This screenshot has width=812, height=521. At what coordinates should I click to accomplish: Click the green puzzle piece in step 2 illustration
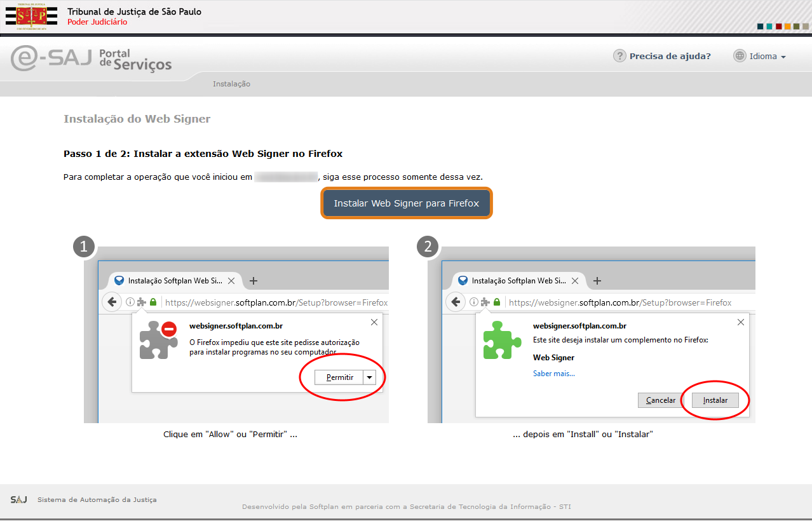502,340
